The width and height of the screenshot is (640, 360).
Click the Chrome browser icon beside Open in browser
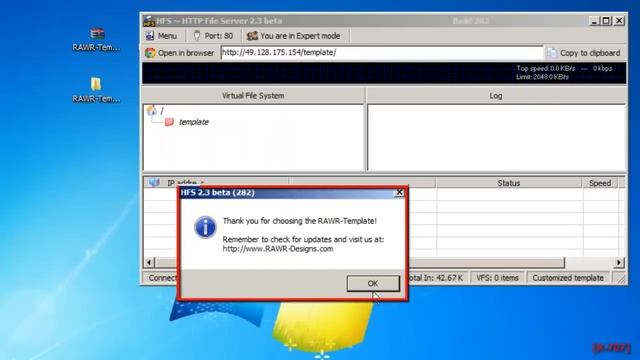tap(150, 53)
